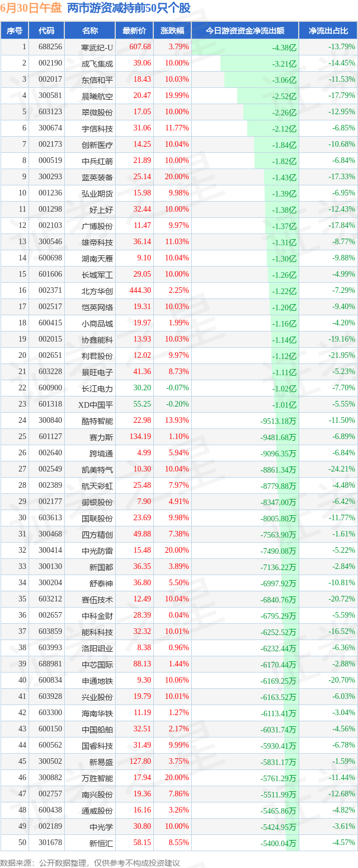
Task: Click stock name 宇信科技
Action: (x=97, y=128)
